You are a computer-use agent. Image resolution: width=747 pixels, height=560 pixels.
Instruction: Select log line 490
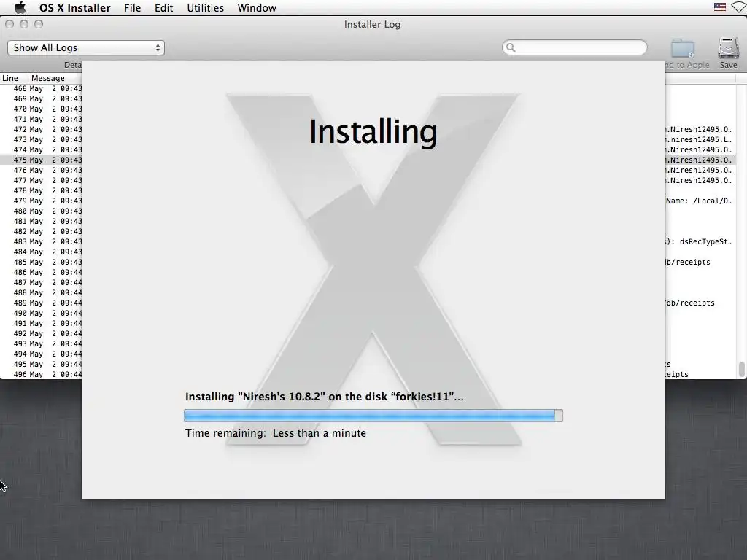pyautogui.click(x=41, y=314)
